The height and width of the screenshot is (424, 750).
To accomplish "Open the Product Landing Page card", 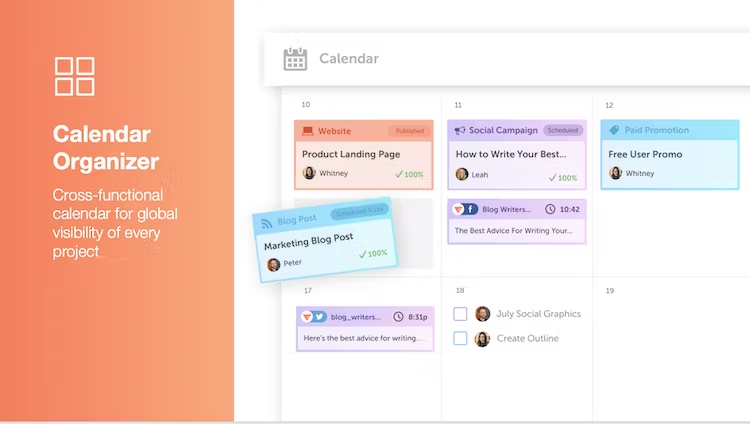I will [364, 155].
